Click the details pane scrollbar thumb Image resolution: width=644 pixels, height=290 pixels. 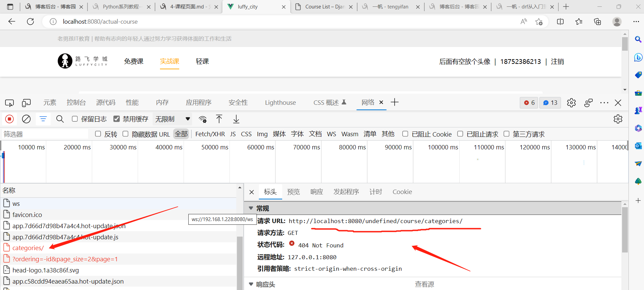pyautogui.click(x=625, y=230)
